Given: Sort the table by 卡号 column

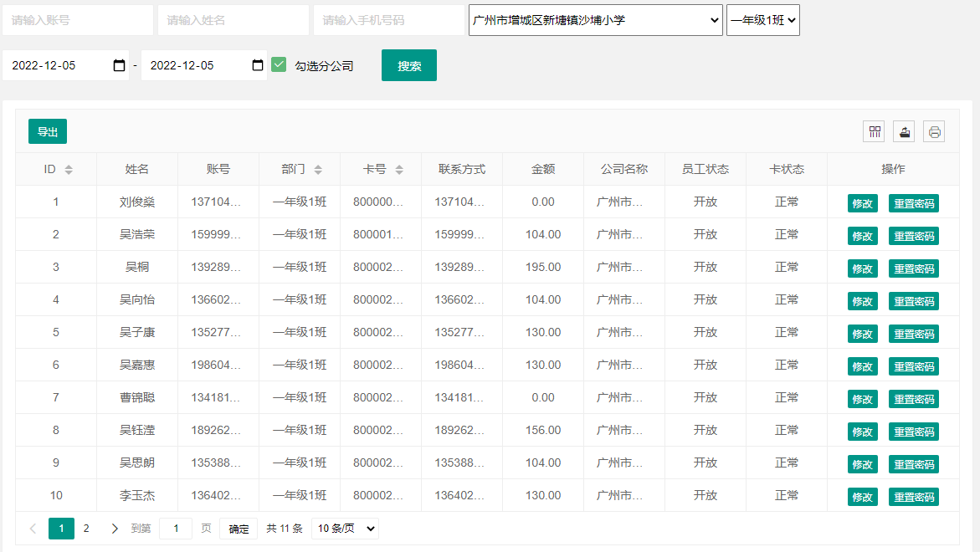Looking at the screenshot, I should pos(398,169).
